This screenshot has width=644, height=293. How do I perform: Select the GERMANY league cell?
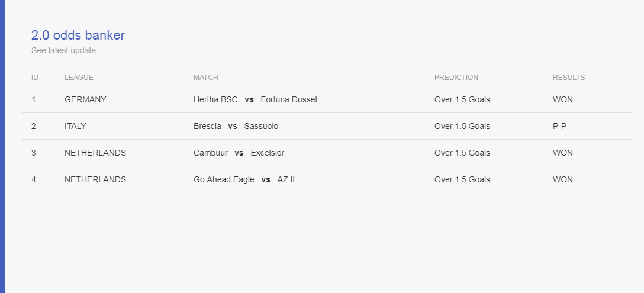(85, 99)
